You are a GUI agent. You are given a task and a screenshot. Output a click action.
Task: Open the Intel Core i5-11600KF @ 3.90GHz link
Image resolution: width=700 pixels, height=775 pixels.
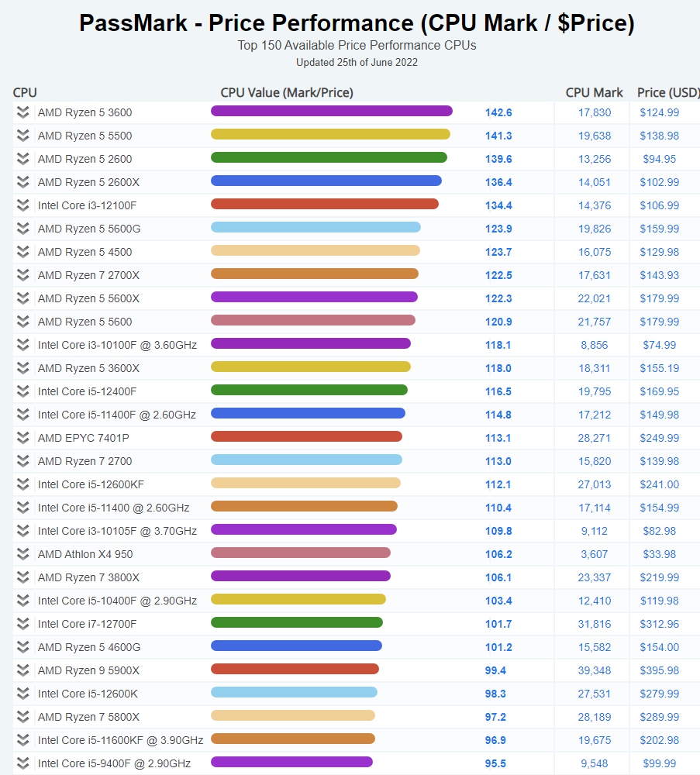(121, 740)
